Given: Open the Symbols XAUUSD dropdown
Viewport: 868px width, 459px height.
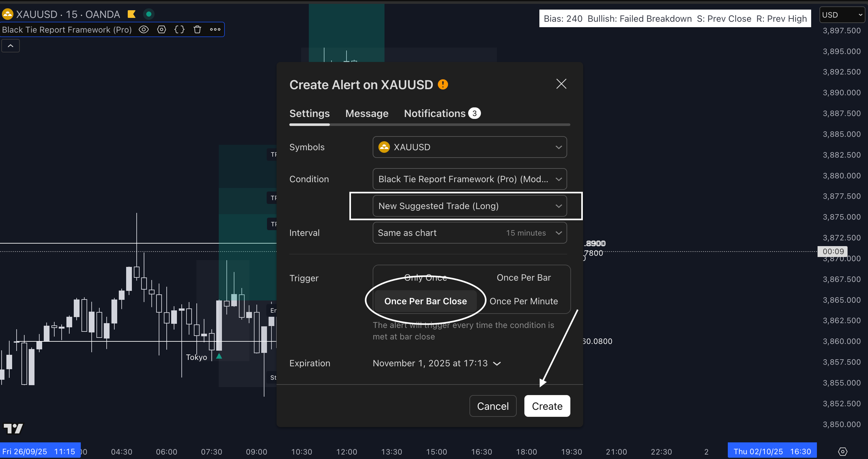Looking at the screenshot, I should pyautogui.click(x=469, y=147).
